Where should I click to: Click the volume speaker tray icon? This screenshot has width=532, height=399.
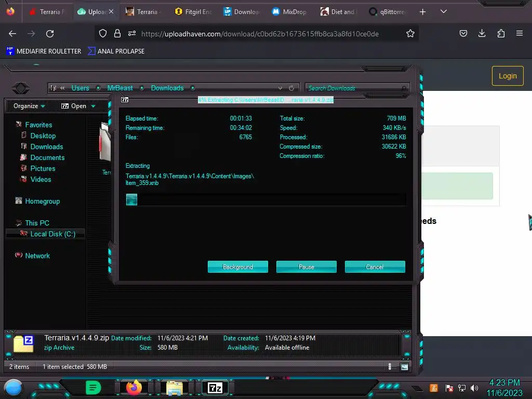click(474, 388)
